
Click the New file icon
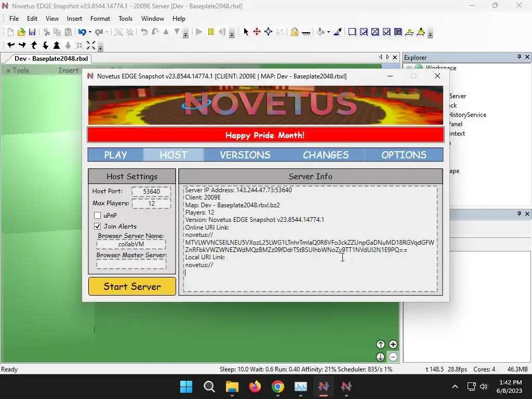tap(10, 32)
